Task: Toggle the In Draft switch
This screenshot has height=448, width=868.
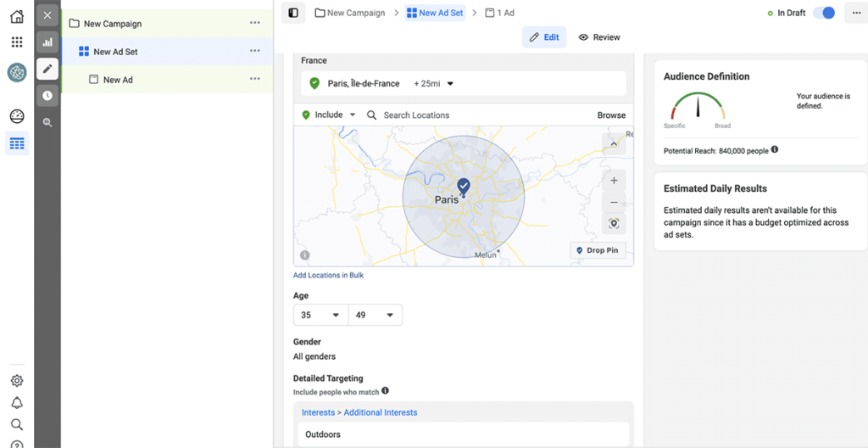Action: (823, 13)
